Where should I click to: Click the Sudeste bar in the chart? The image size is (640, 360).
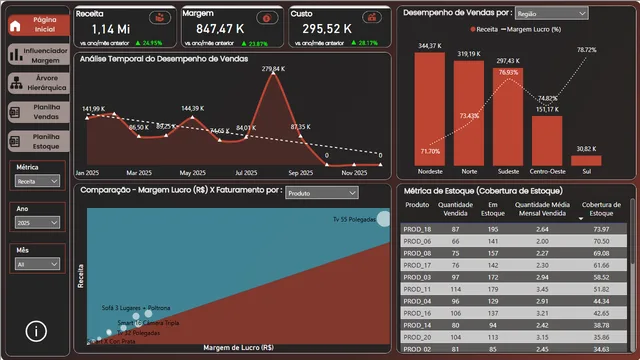pyautogui.click(x=508, y=117)
